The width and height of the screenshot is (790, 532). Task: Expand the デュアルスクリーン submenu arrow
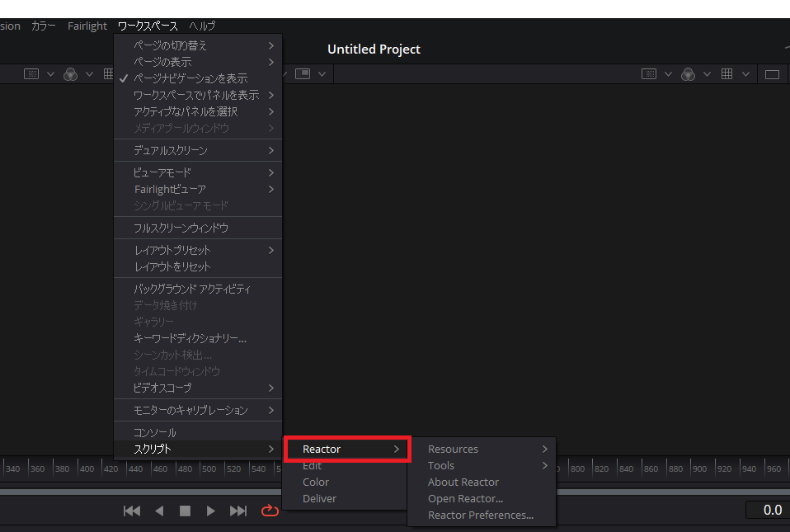(271, 151)
